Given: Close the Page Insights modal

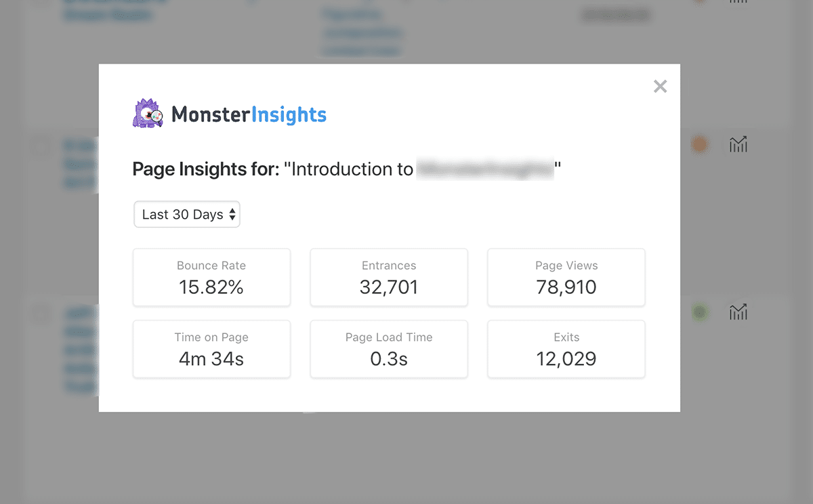Looking at the screenshot, I should (x=660, y=86).
